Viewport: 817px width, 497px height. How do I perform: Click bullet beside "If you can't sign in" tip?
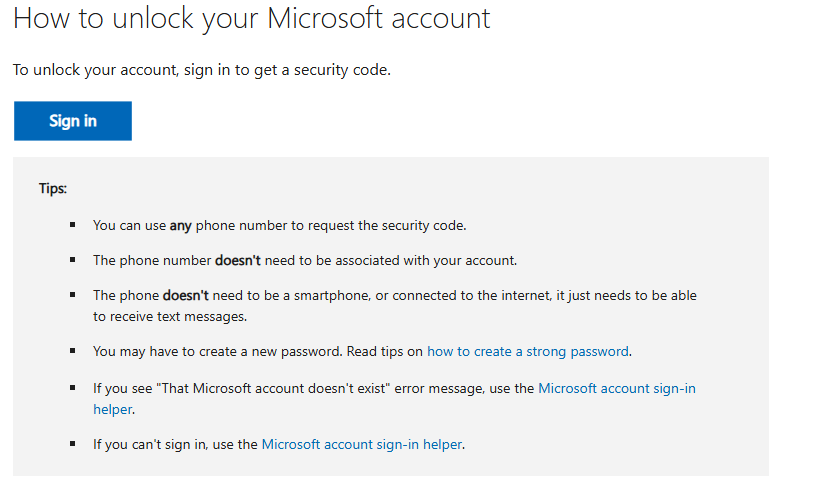74,444
